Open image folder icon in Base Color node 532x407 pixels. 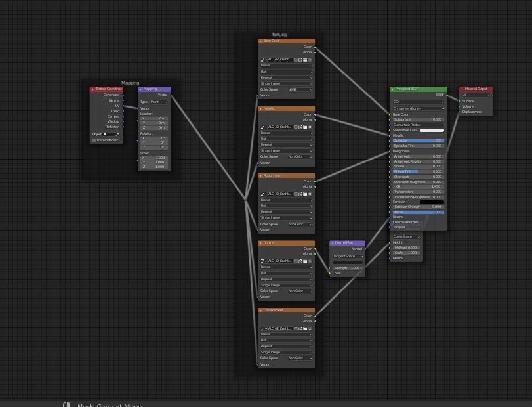click(305, 59)
